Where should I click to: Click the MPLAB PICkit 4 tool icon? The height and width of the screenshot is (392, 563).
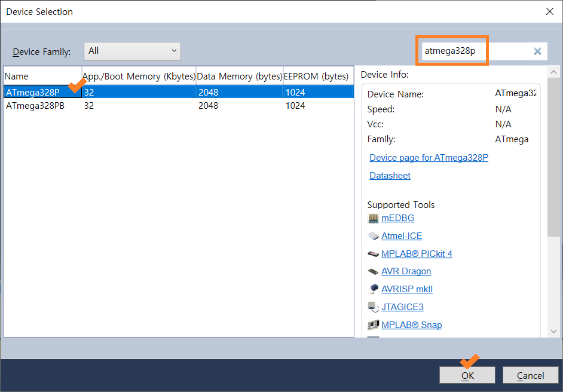point(374,254)
